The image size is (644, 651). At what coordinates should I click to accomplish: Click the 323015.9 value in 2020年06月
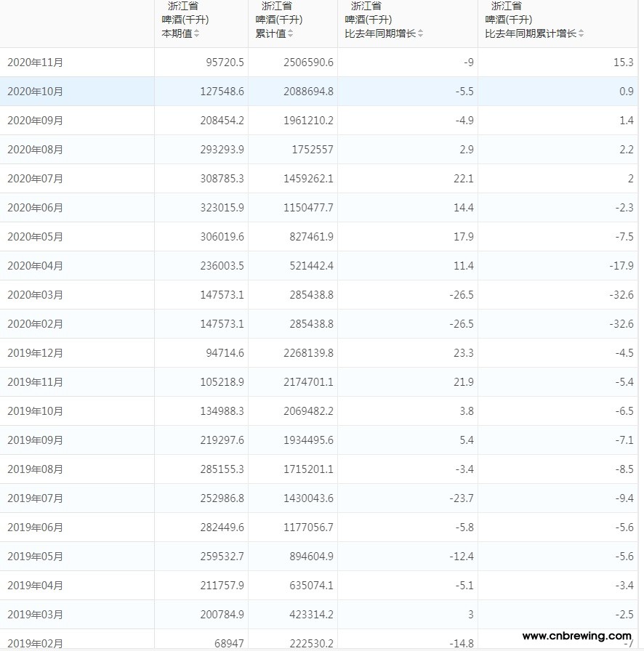coord(225,208)
